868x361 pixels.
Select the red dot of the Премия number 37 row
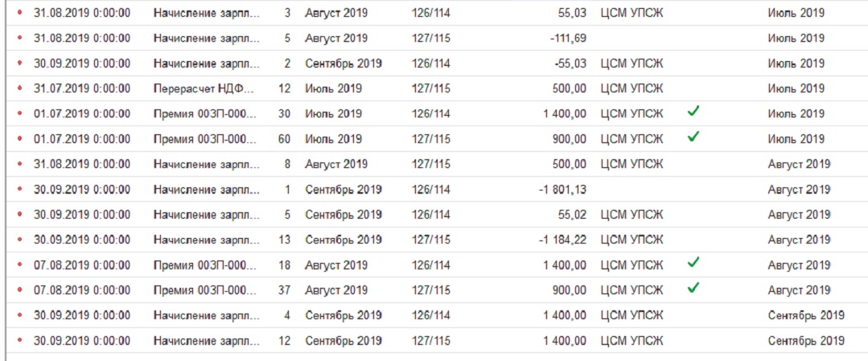coord(20,290)
